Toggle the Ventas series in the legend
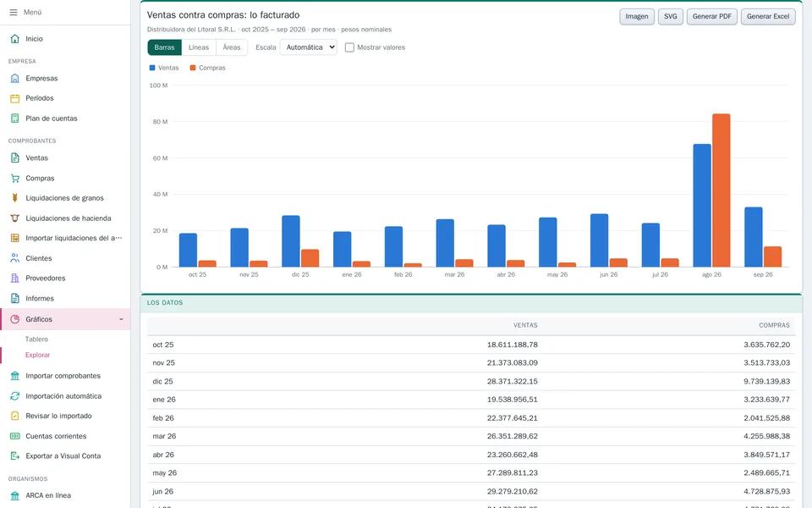Screen dimensions: 812x508 coord(164,68)
